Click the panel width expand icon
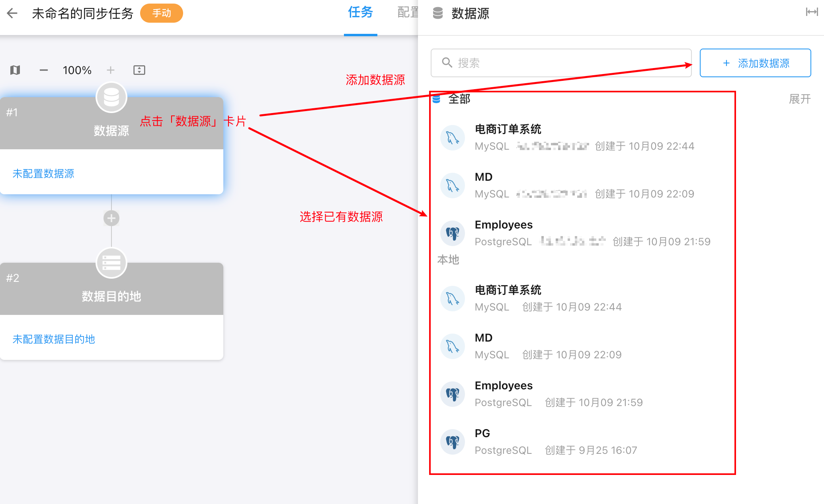Image resolution: width=824 pixels, height=504 pixels. 811,12
